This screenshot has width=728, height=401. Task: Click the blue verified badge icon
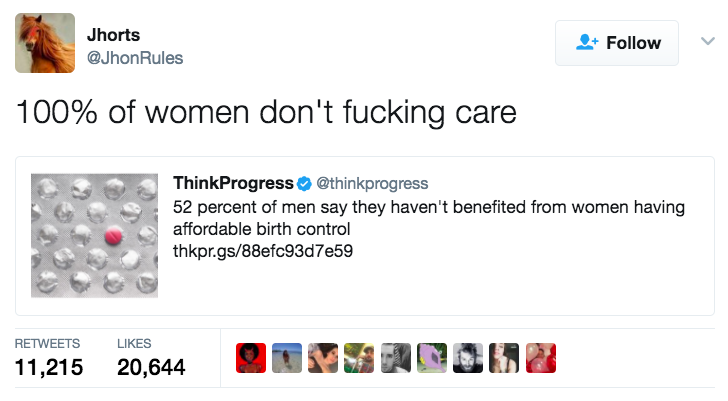(x=304, y=183)
